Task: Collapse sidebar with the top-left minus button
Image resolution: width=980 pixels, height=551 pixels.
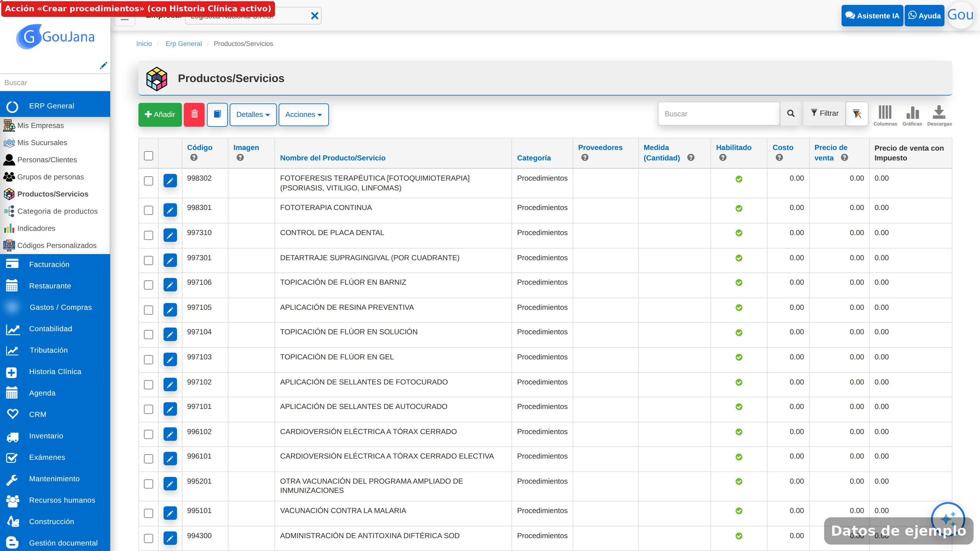Action: (124, 19)
